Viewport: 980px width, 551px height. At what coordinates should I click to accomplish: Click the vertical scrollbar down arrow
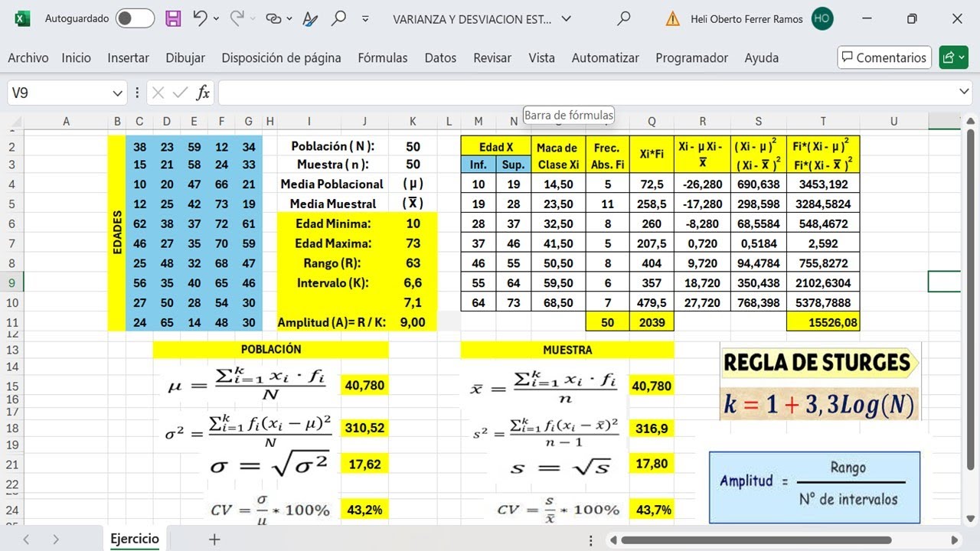[971, 517]
